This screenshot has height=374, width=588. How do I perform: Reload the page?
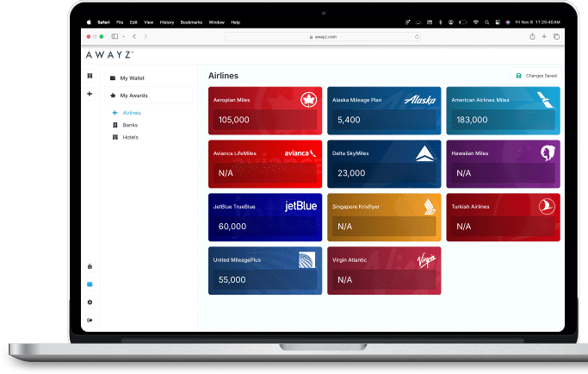tap(417, 37)
